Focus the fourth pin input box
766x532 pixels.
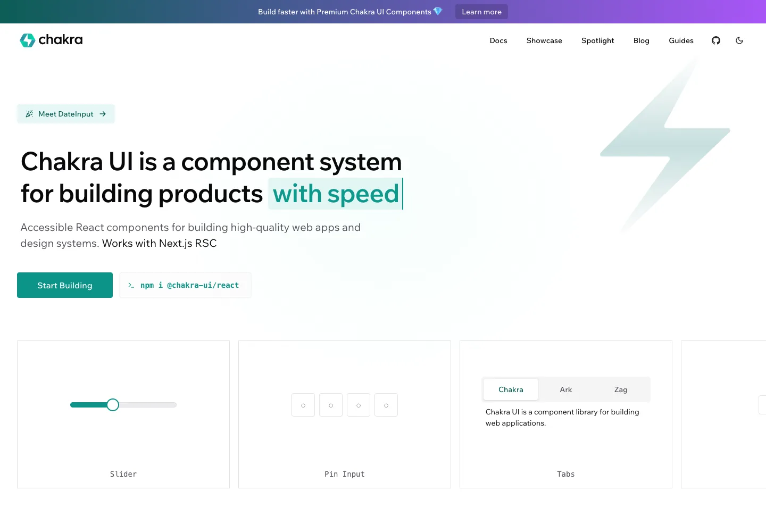pos(386,405)
